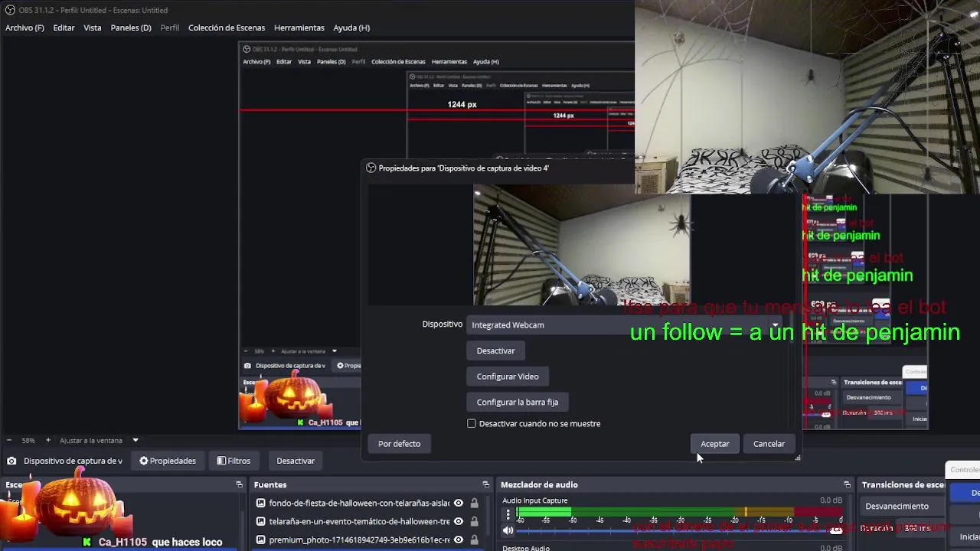Toggle lock on fondo-de-fiesta source
The height and width of the screenshot is (551, 980).
pyautogui.click(x=475, y=503)
